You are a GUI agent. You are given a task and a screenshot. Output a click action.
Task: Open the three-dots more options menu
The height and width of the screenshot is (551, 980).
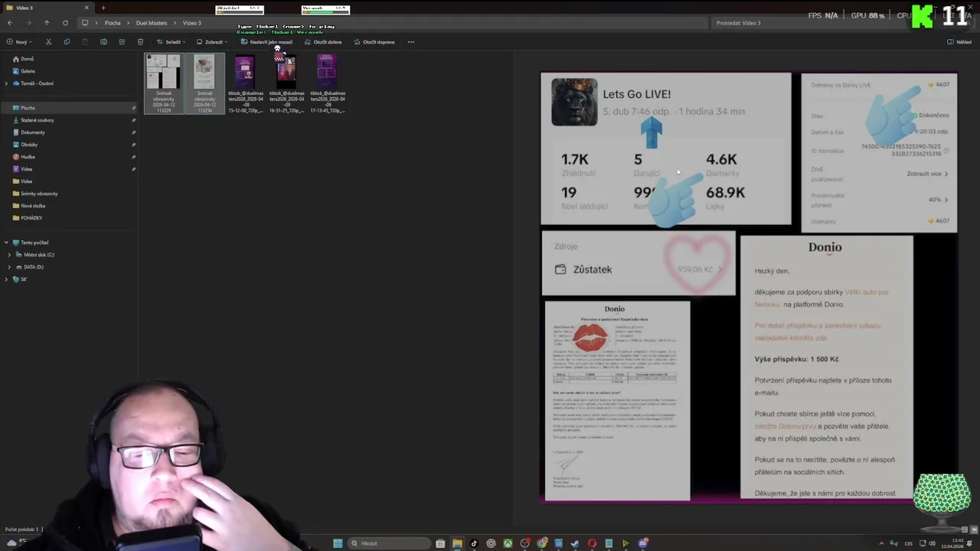(411, 42)
